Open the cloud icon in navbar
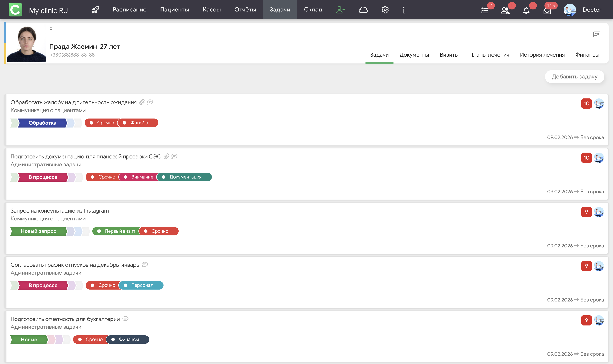 coord(363,10)
